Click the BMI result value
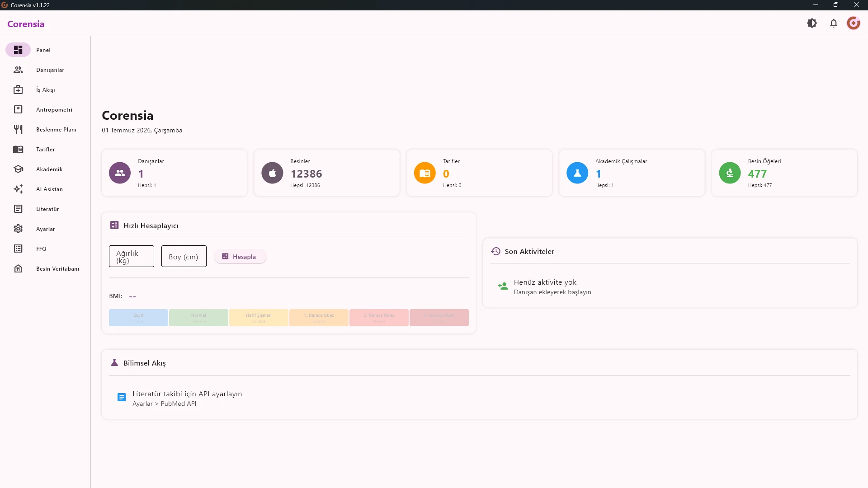The image size is (868, 488). 132,296
